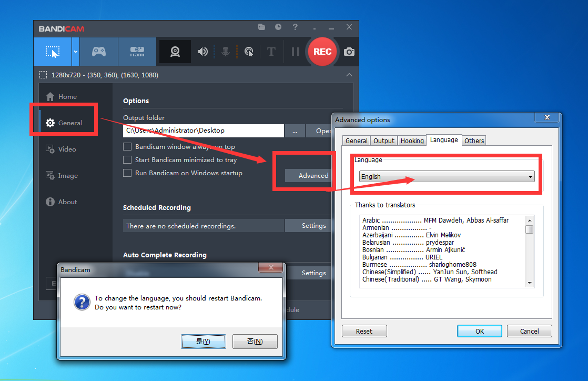
Task: Switch to game recording mode
Action: pos(99,52)
